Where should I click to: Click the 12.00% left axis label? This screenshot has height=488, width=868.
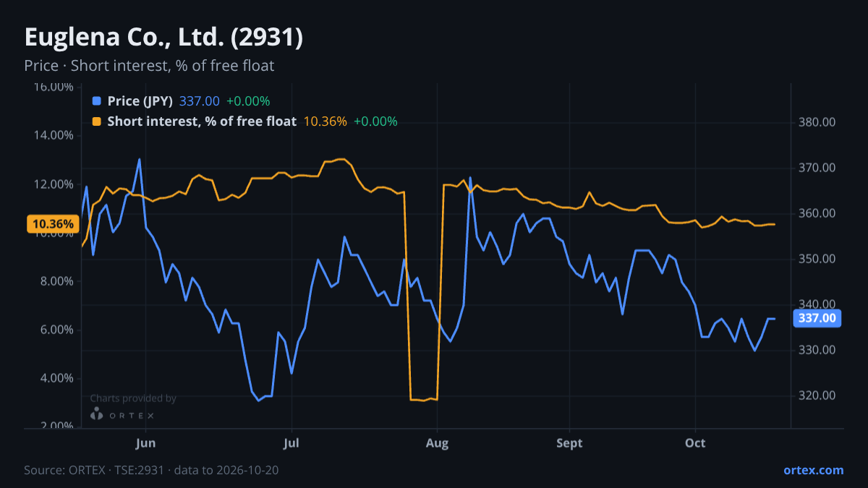pyautogui.click(x=54, y=184)
